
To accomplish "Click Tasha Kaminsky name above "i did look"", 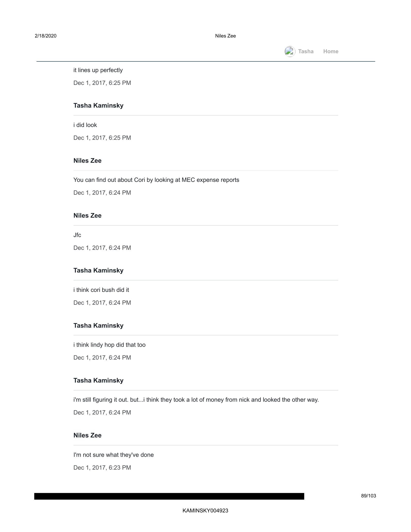I will pyautogui.click(x=98, y=105).
